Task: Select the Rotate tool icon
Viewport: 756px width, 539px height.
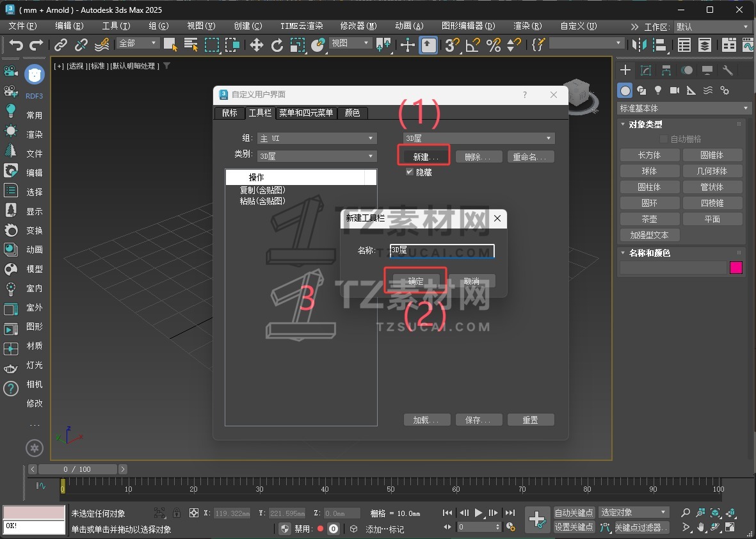Action: click(277, 44)
